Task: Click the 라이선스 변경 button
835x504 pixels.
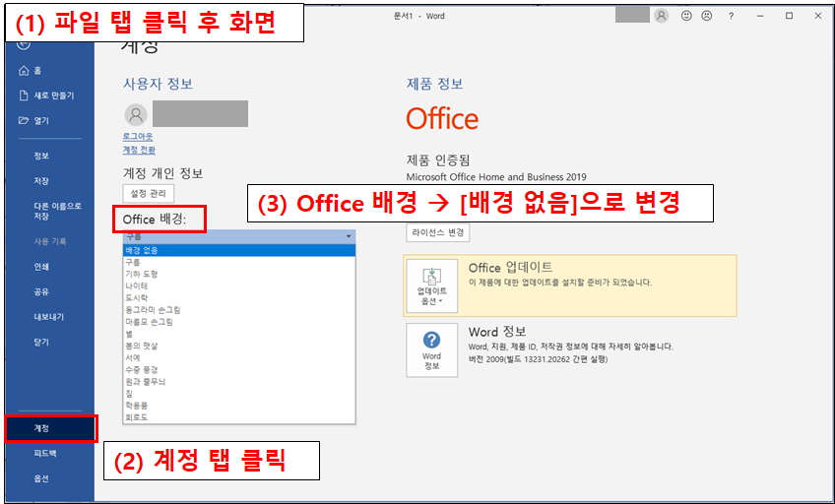Action: pyautogui.click(x=438, y=232)
